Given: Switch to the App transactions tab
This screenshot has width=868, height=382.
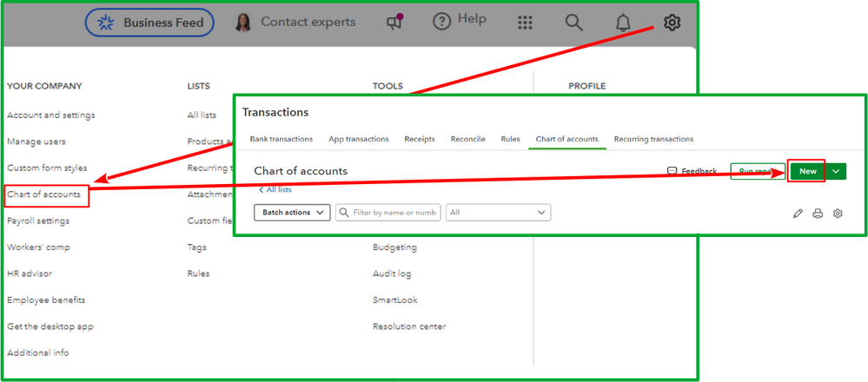Looking at the screenshot, I should pos(359,139).
